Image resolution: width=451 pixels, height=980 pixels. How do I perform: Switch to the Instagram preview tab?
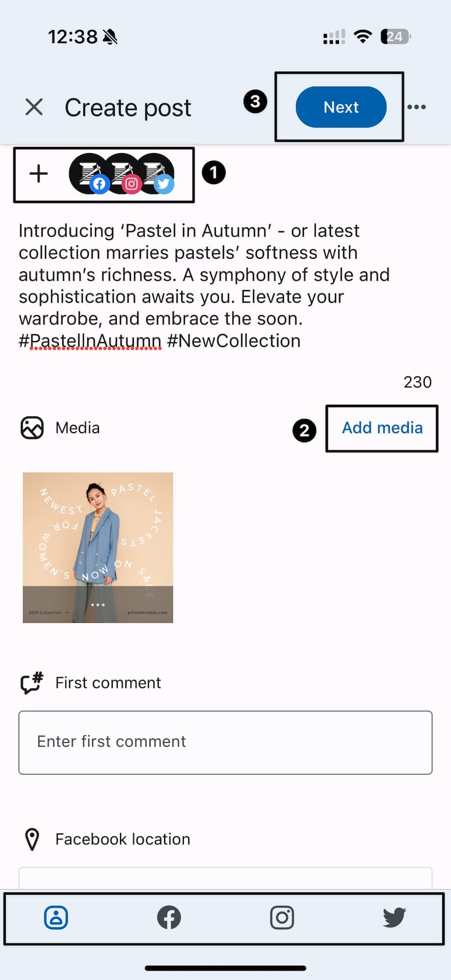[282, 918]
